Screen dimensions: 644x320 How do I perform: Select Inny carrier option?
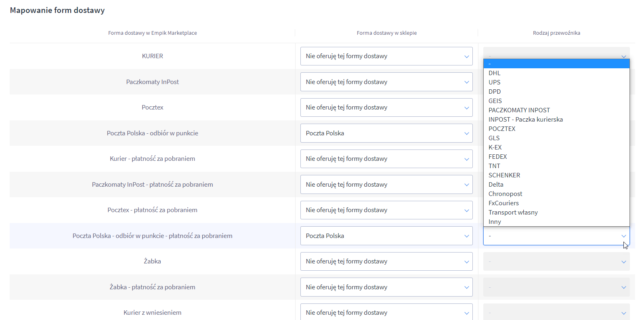(495, 222)
